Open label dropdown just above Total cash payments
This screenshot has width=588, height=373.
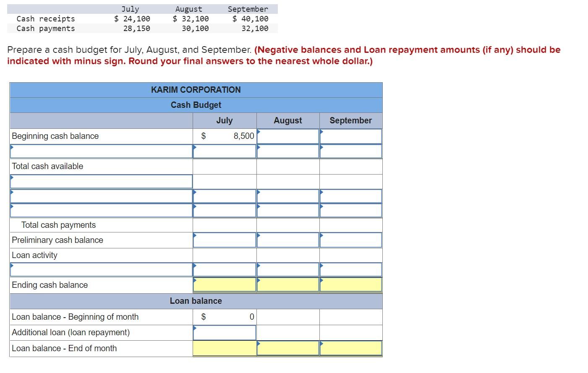tap(101, 210)
